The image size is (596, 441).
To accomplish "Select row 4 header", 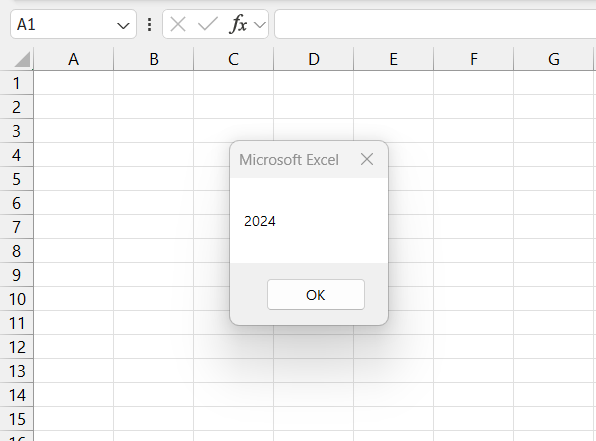I will (x=16, y=155).
